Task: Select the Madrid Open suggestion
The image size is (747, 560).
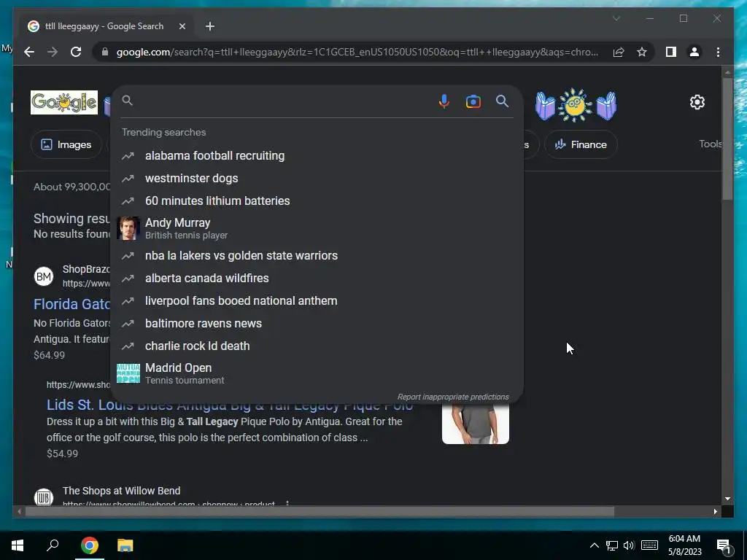Action: pos(317,373)
